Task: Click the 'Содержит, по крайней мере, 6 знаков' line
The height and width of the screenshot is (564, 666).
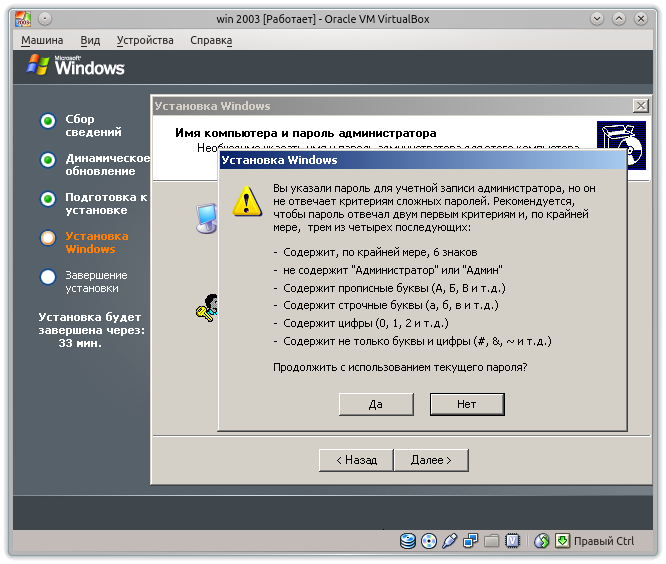Action: 380,252
